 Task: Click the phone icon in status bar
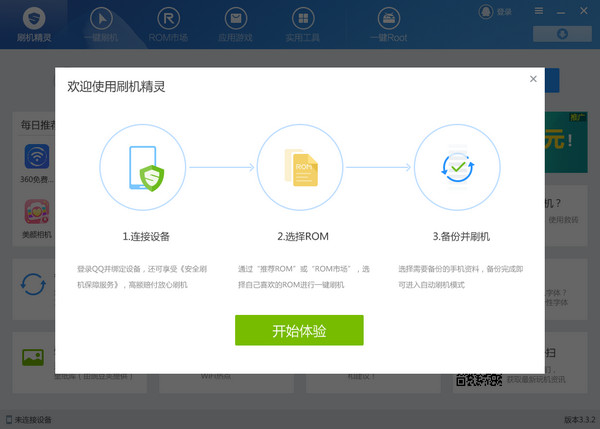9,420
